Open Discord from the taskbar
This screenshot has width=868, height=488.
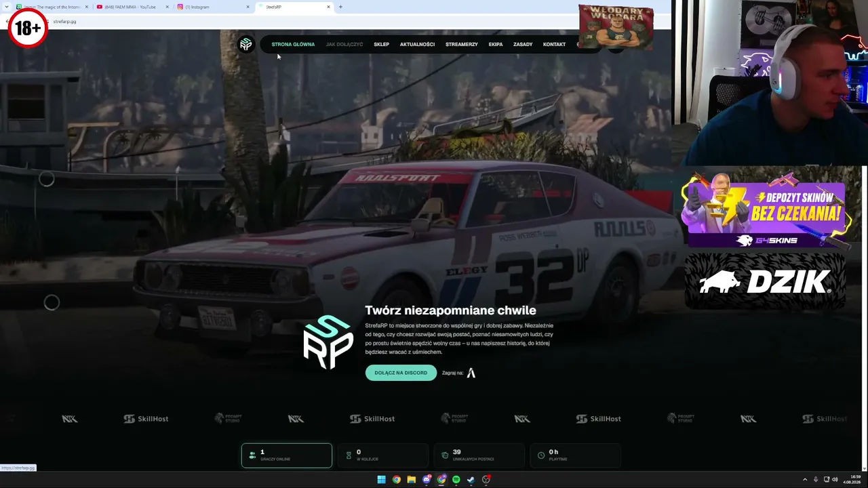tap(427, 479)
